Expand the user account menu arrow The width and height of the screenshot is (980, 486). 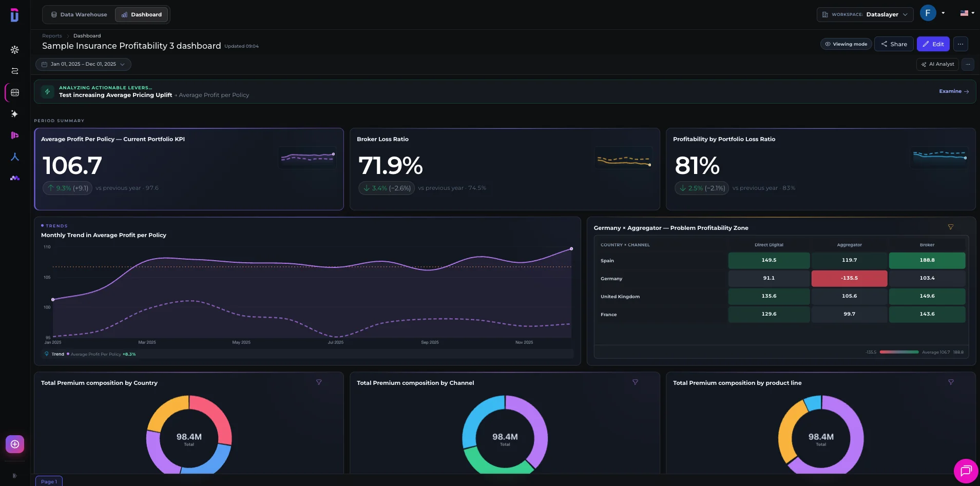point(943,13)
